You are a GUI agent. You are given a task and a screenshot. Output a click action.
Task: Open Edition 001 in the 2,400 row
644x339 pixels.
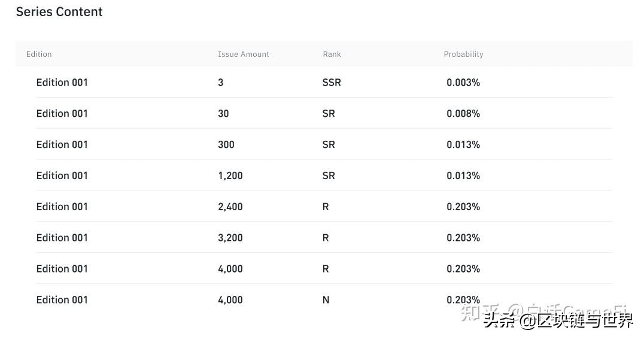[x=62, y=207]
